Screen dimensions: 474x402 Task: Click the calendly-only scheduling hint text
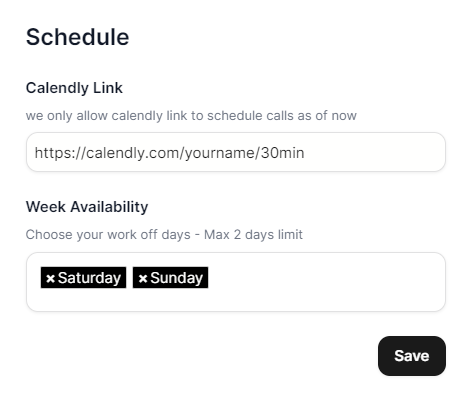coord(191,116)
